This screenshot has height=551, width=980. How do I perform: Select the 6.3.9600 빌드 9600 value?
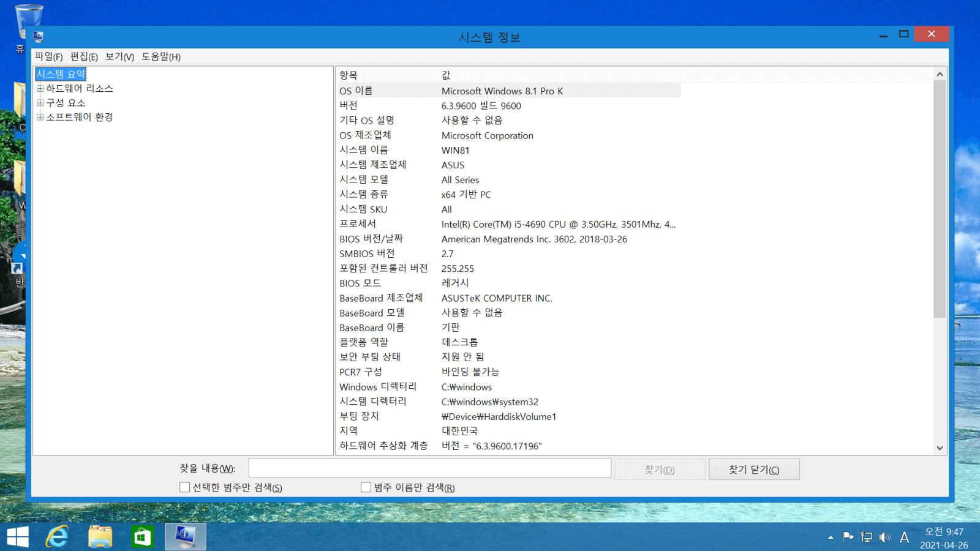pyautogui.click(x=481, y=106)
